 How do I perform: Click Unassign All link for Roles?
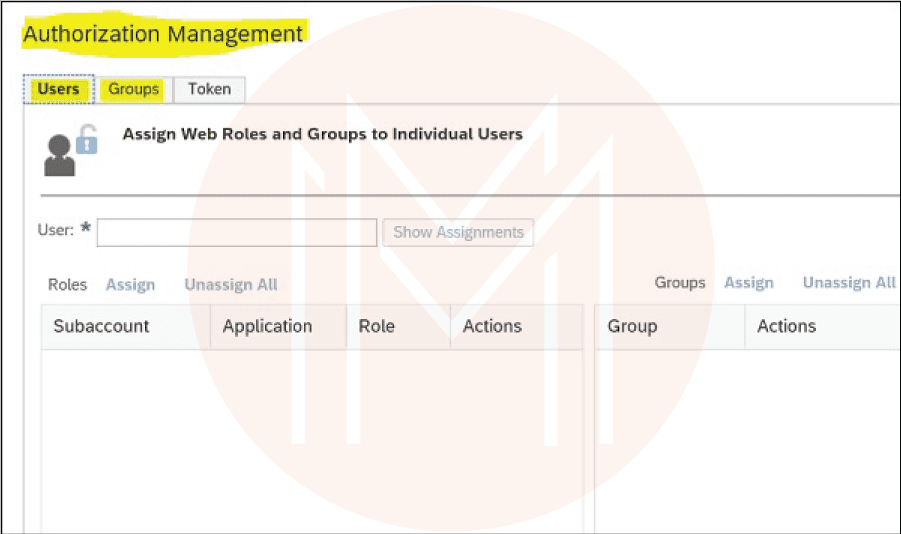tap(231, 284)
